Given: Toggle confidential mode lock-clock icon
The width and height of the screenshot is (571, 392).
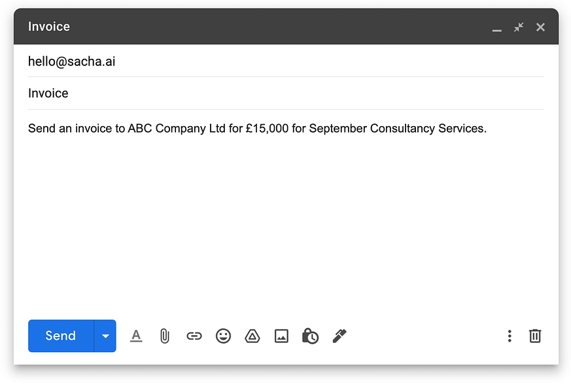Looking at the screenshot, I should click(x=310, y=336).
